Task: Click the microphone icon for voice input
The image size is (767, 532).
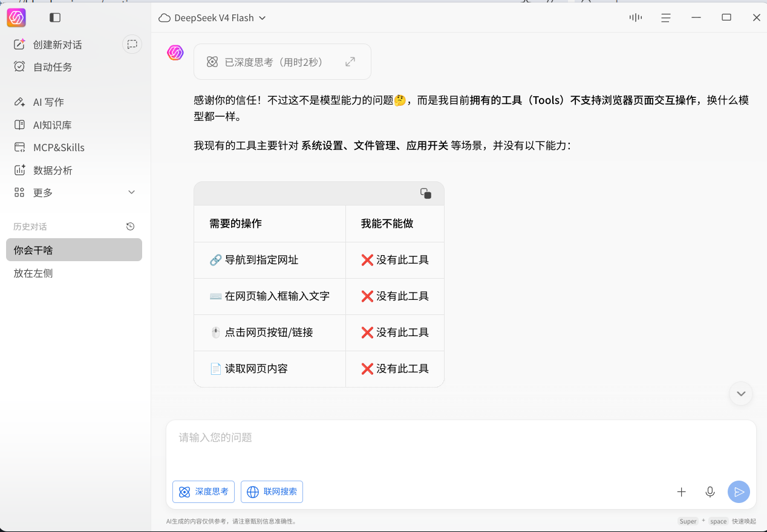Action: [x=710, y=492]
